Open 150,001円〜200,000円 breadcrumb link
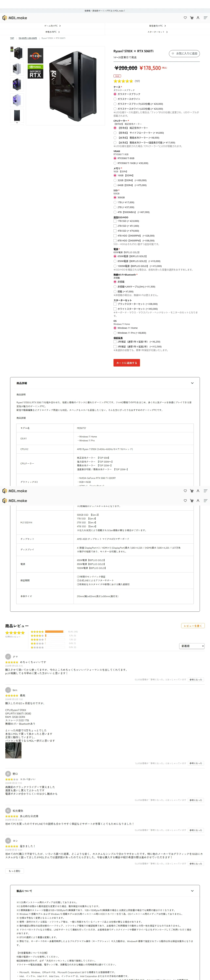 click(x=28, y=38)
